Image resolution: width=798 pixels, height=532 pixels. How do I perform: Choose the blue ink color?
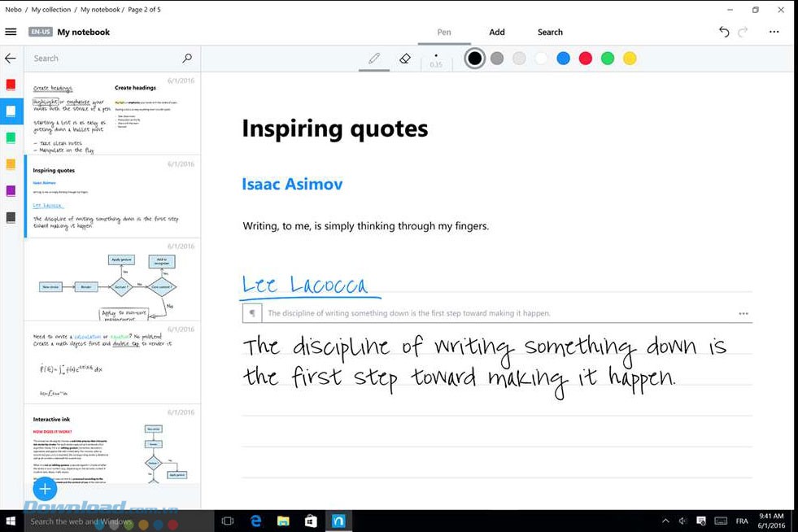[x=563, y=59]
